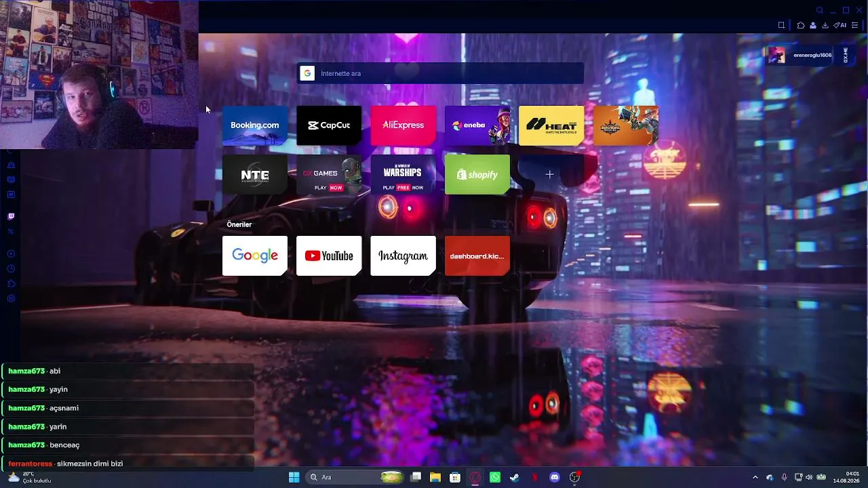Open the Windows Start menu
This screenshot has height=488, width=868.
coord(294,477)
